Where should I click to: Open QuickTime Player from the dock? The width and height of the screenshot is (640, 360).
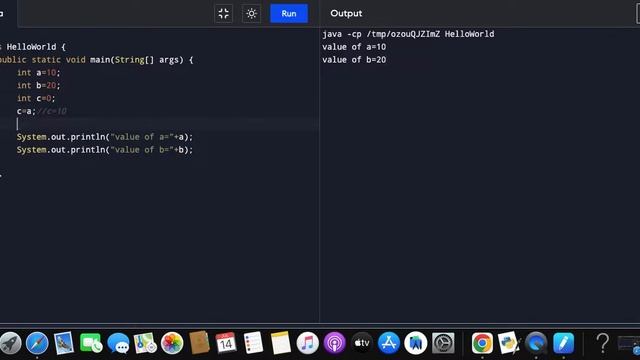click(536, 343)
